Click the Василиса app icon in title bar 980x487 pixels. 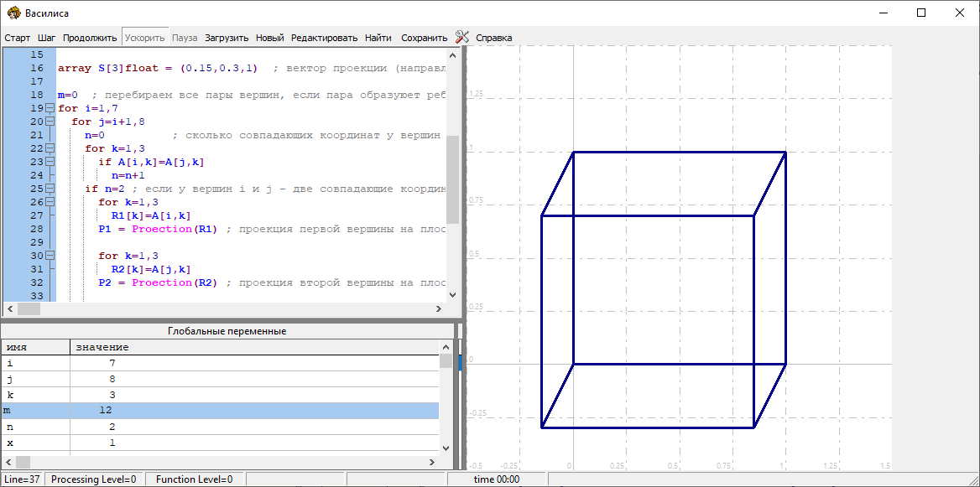pos(13,13)
